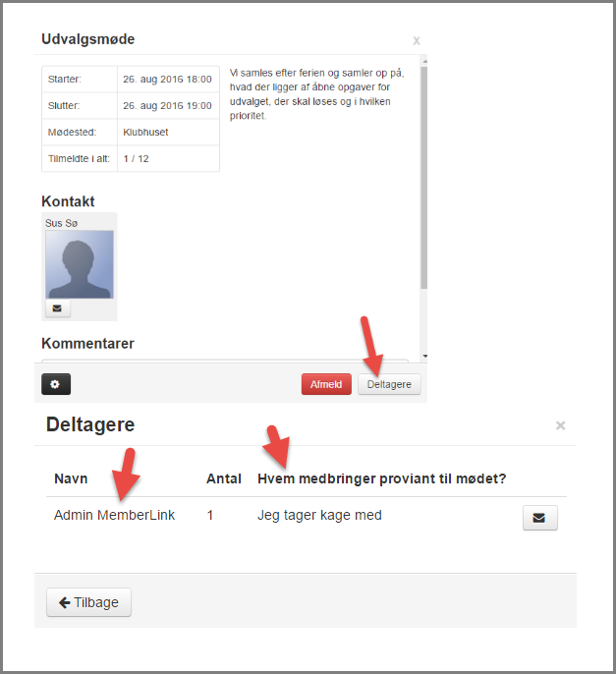Click the red Afmeld button

pyautogui.click(x=326, y=384)
